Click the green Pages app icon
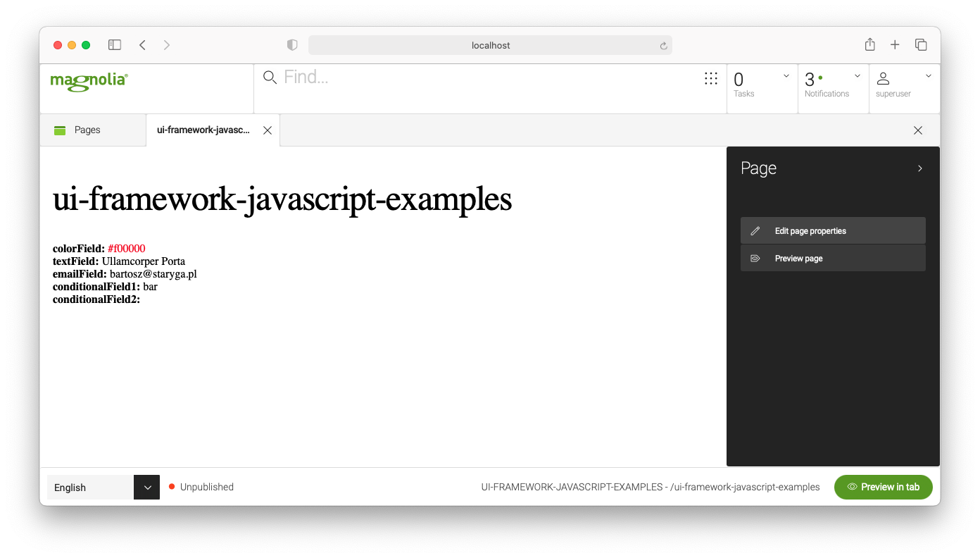 (x=60, y=130)
